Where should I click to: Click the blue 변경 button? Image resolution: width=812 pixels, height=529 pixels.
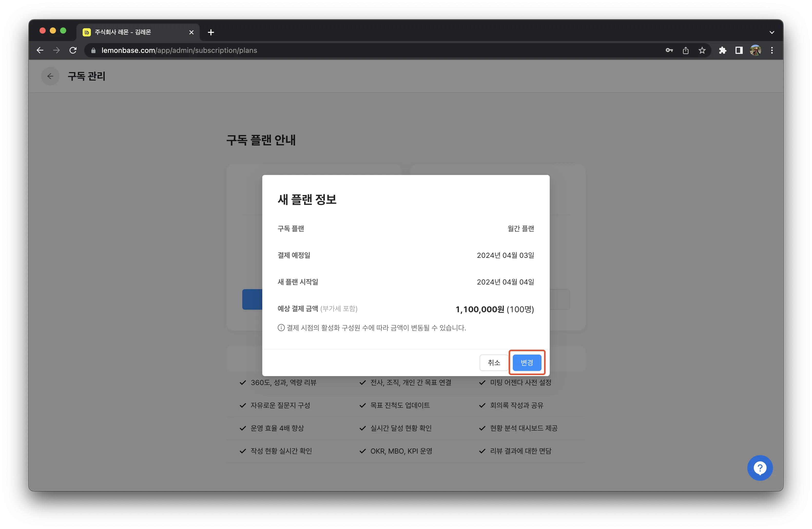526,363
